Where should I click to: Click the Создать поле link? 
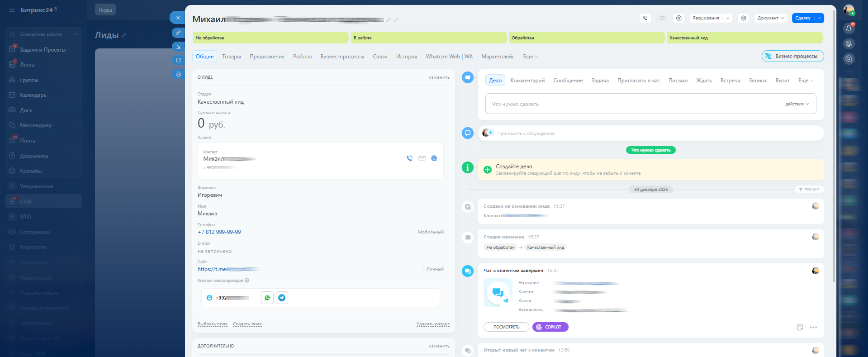click(247, 324)
